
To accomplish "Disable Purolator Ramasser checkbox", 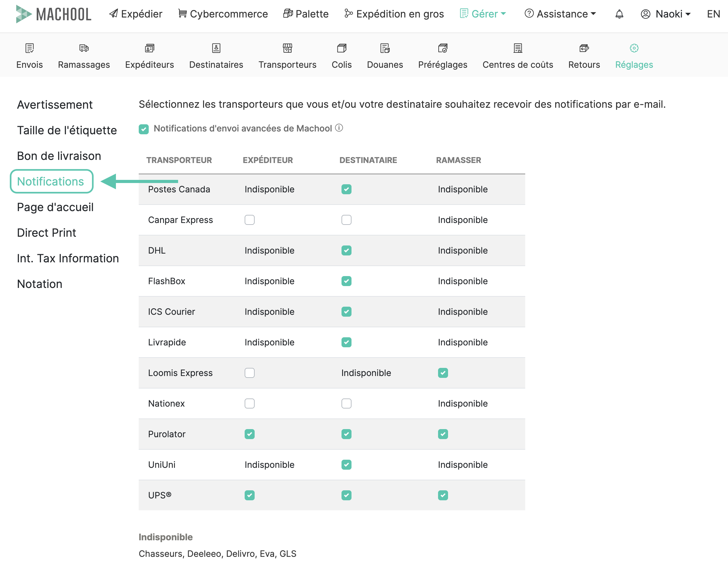I will 442,434.
